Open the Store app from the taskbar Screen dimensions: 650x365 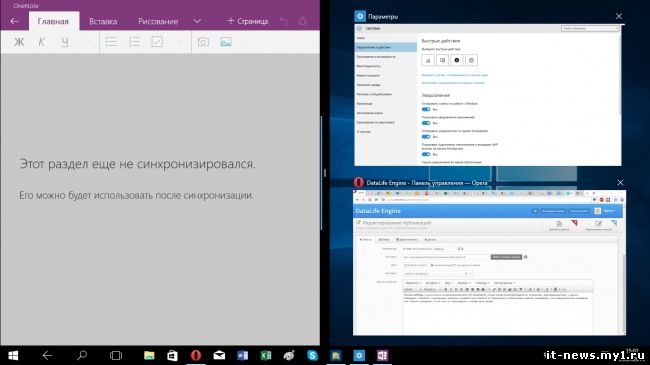tap(172, 355)
